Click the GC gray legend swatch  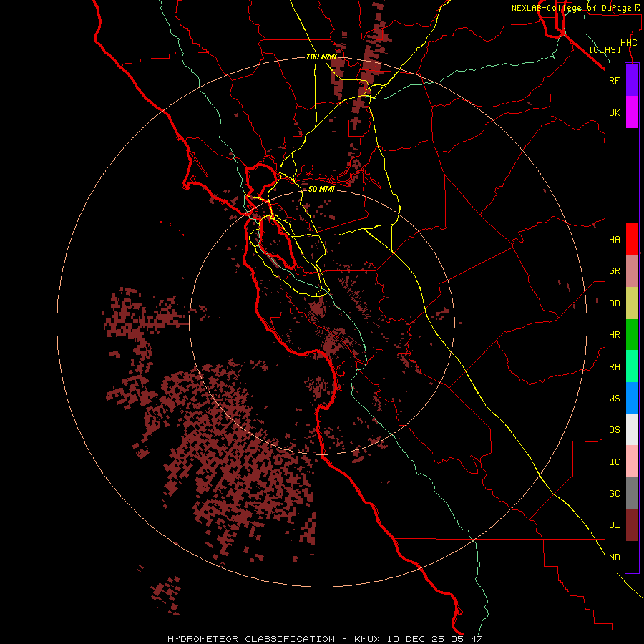632,493
